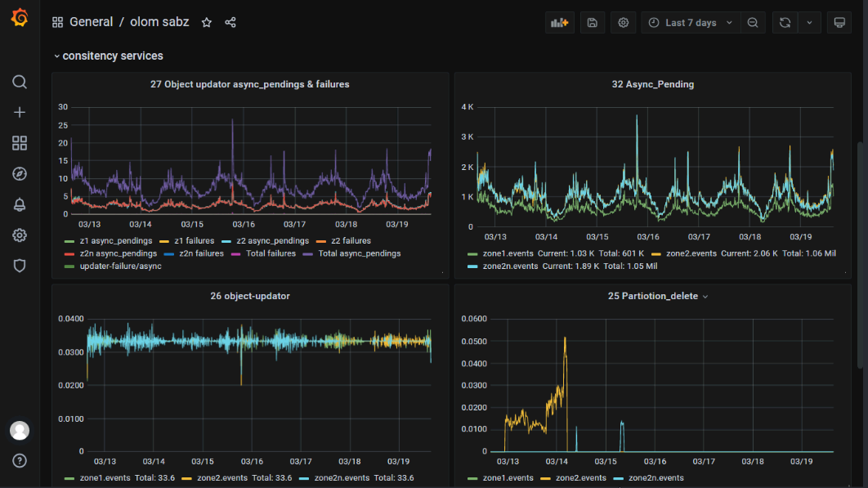Open Server Admin shield icon

click(x=20, y=266)
